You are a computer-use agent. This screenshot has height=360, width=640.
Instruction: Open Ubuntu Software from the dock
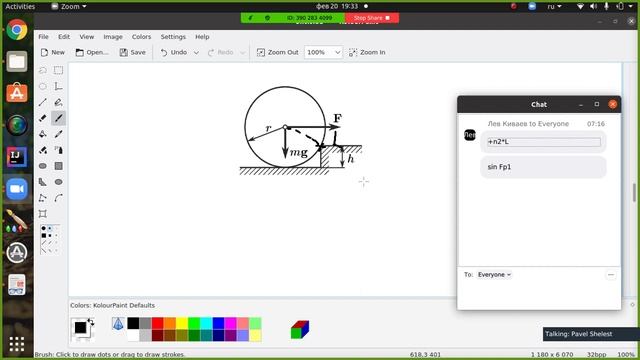(17, 93)
